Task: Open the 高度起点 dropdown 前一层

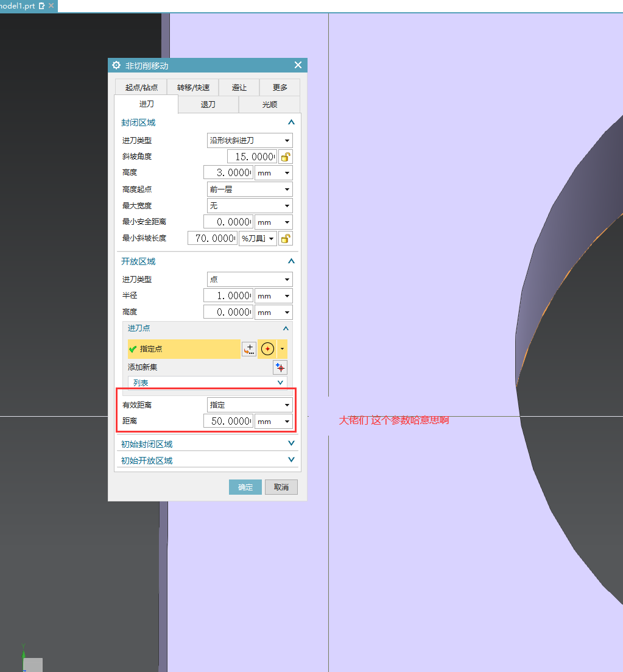Action: point(250,189)
